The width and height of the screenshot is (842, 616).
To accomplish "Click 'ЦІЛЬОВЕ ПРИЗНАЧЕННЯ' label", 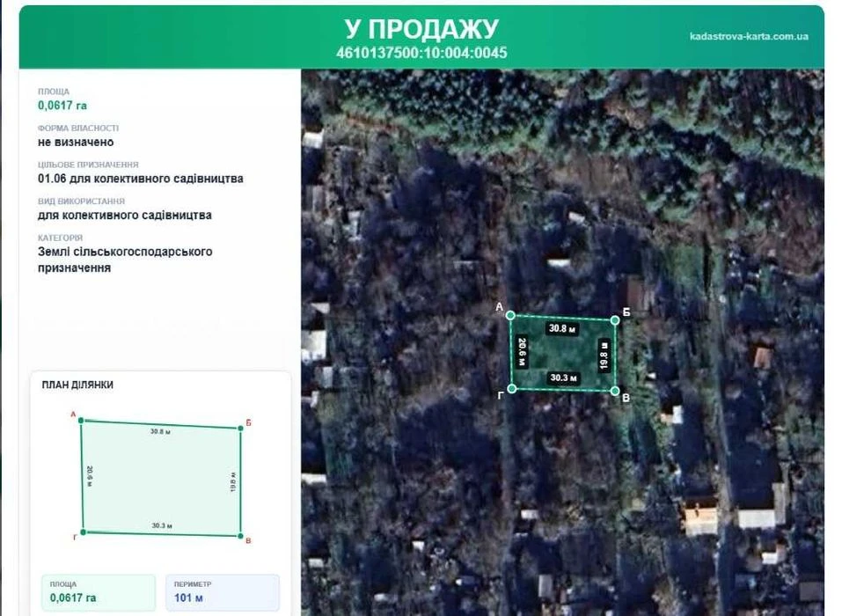I will coord(88,165).
